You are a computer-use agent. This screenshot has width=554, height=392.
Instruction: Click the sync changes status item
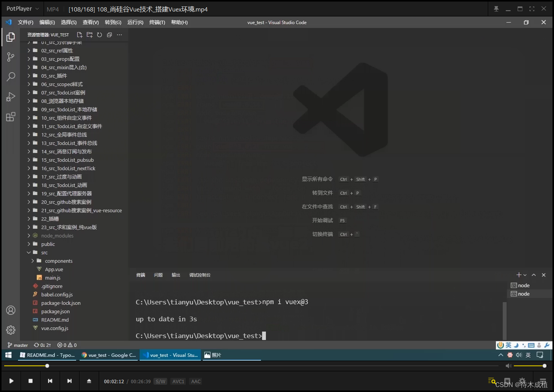point(42,345)
